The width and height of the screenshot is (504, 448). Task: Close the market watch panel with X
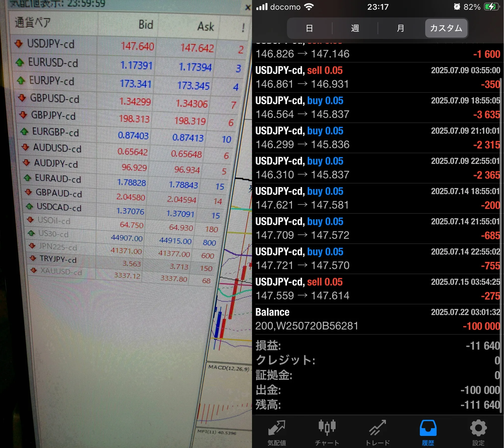pos(248,8)
